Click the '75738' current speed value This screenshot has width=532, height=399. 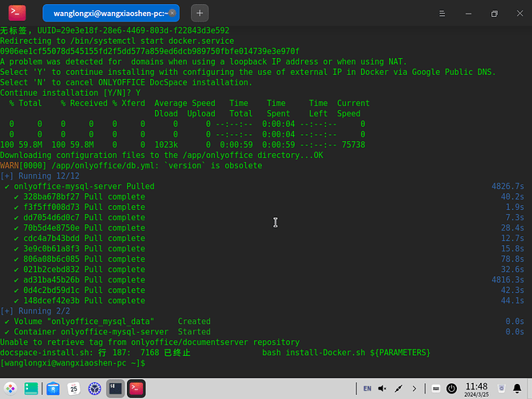(354, 144)
